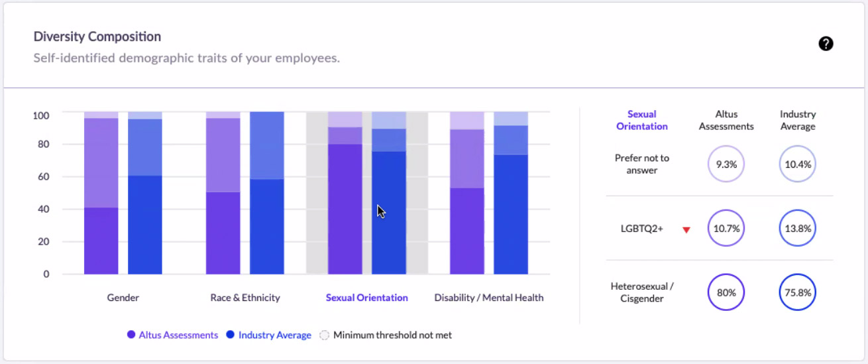Select the Gender category label

[123, 298]
